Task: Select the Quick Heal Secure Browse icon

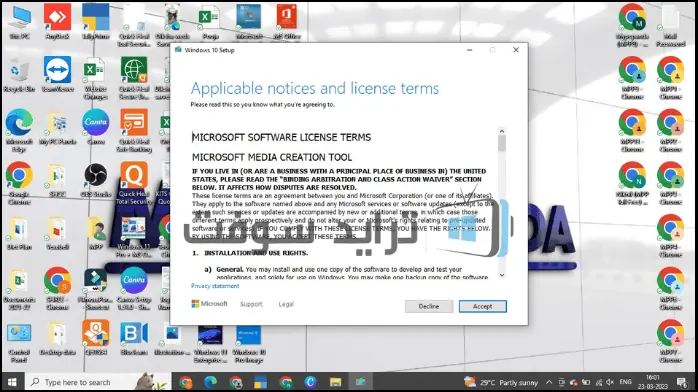Action: 134,78
